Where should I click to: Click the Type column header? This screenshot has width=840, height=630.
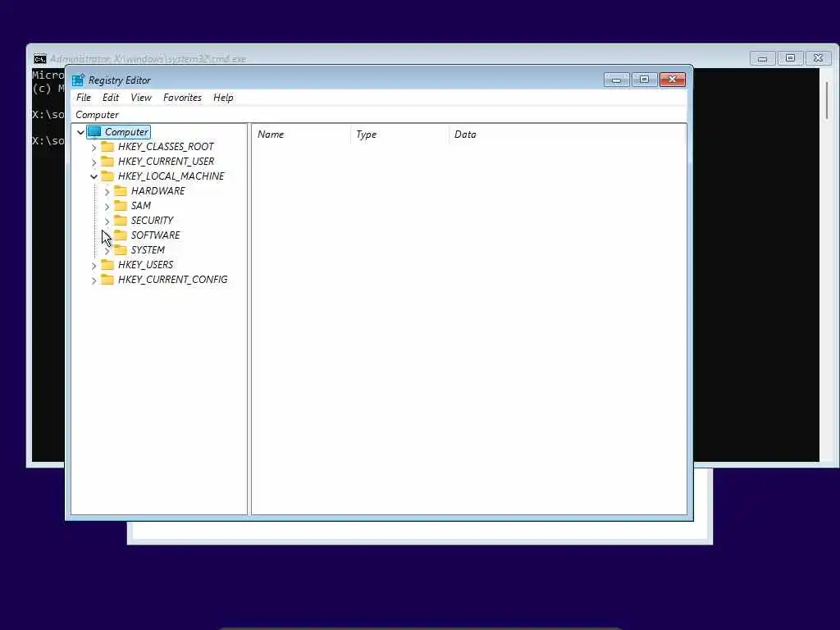point(399,135)
